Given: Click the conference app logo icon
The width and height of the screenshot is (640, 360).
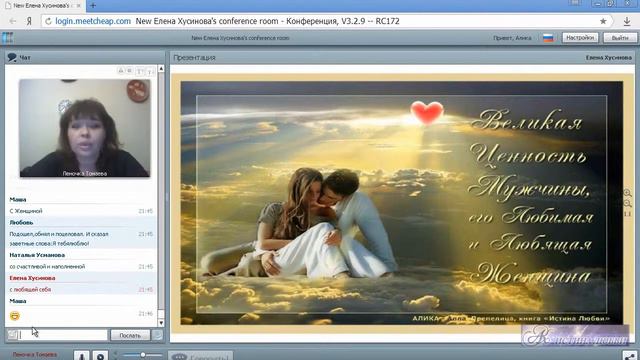Looking at the screenshot, I should 8,38.
